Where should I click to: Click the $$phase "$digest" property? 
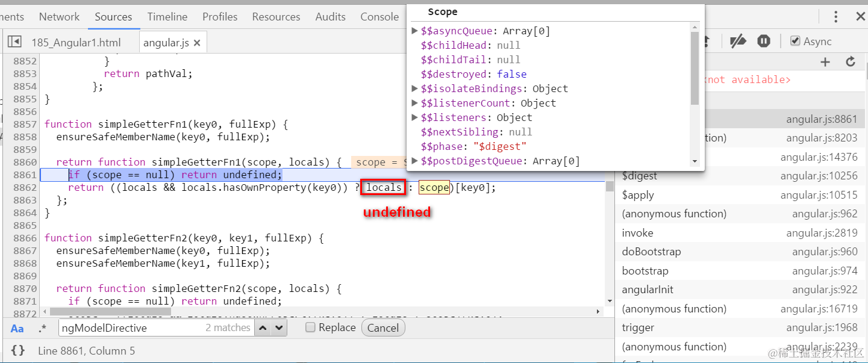coord(473,146)
